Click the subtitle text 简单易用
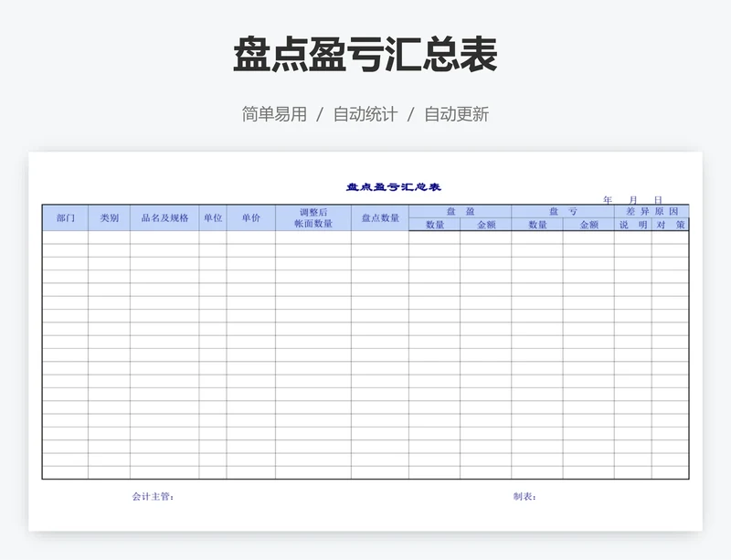This screenshot has height=560, width=731. point(274,114)
